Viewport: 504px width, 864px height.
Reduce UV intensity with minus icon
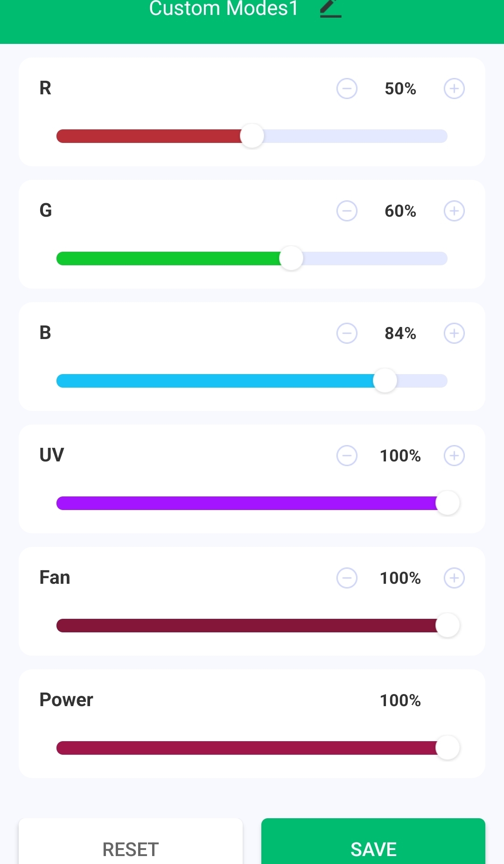pos(347,456)
